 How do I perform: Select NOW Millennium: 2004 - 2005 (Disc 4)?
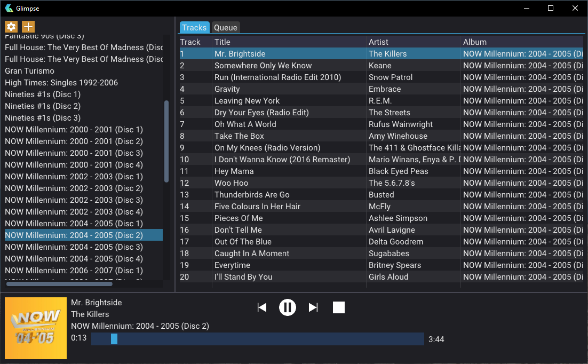click(84, 259)
